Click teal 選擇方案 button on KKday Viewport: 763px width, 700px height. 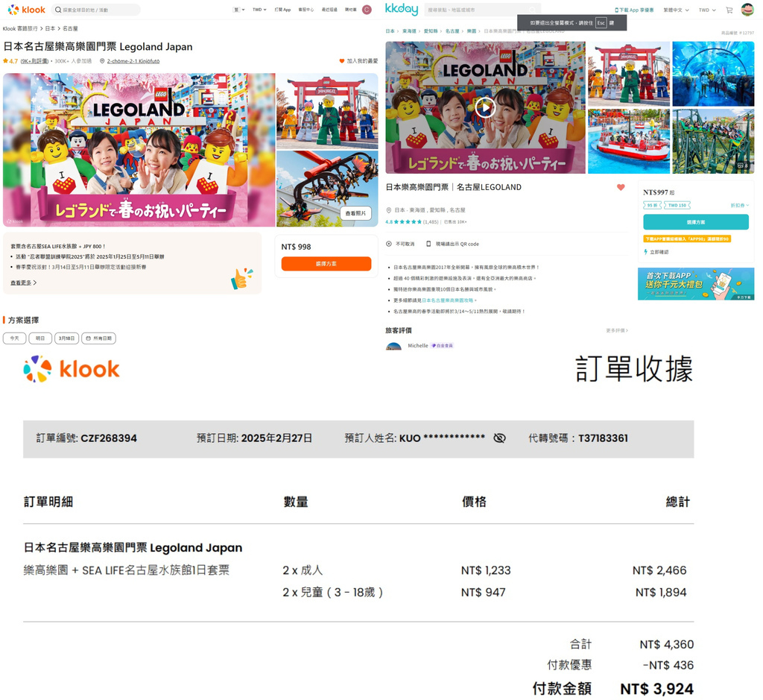(696, 222)
